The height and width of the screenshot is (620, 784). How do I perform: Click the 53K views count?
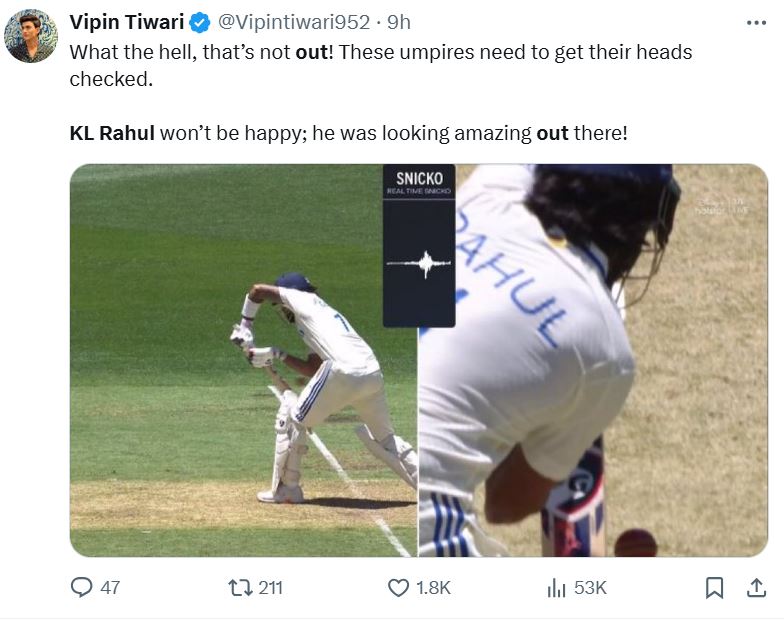589,587
